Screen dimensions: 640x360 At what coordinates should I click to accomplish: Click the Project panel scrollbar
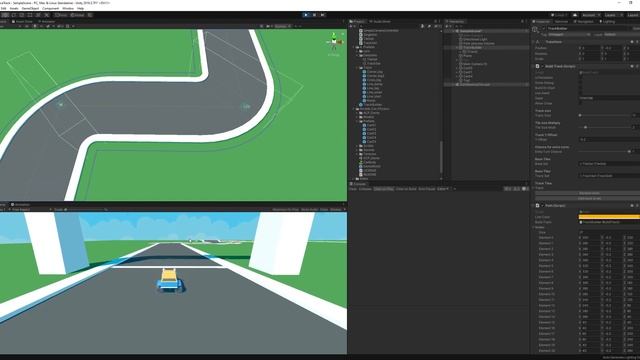441,157
